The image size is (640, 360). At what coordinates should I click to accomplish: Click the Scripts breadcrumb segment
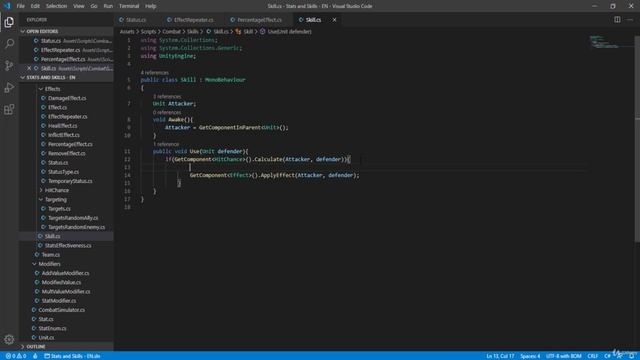pyautogui.click(x=148, y=31)
